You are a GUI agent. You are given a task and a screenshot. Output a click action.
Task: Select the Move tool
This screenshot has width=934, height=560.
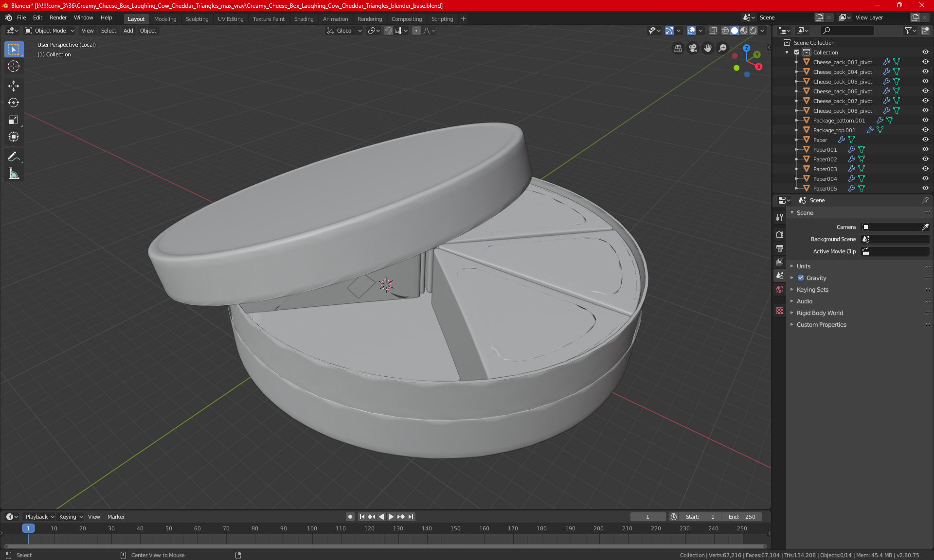[x=14, y=86]
